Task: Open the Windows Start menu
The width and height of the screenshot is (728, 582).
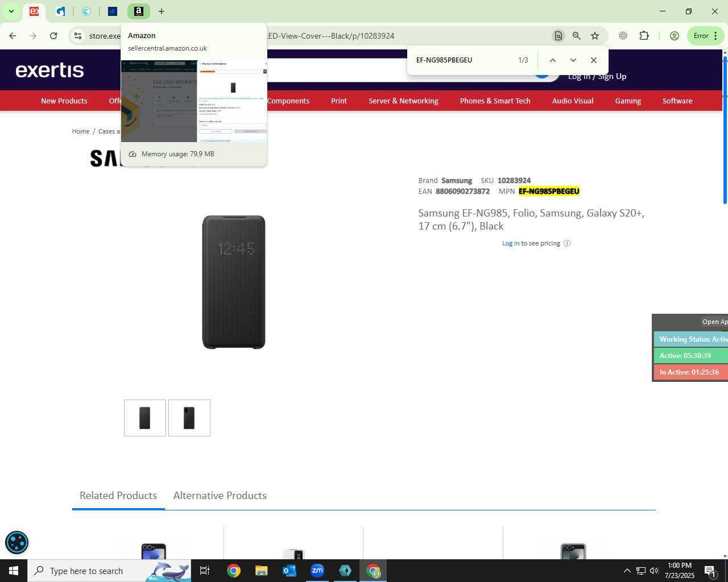Action: [14, 571]
